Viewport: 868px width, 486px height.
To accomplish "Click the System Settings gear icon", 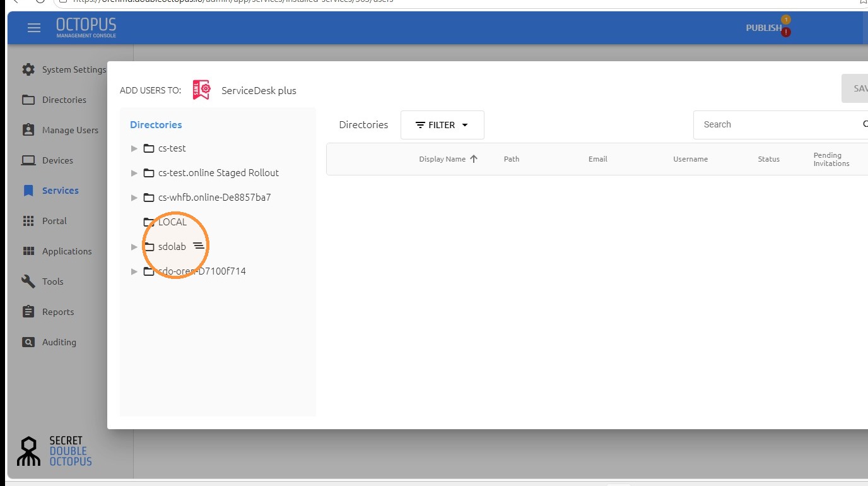I will click(28, 69).
